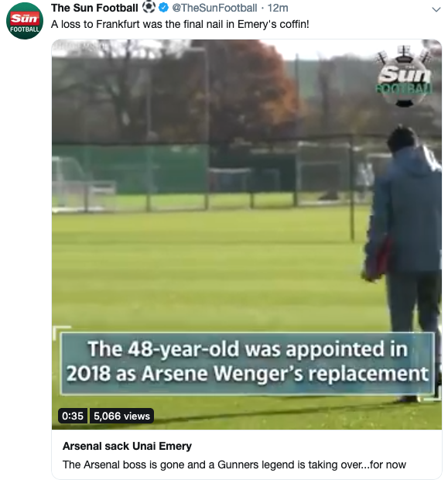This screenshot has width=448, height=480.
Task: Open the @TheSunFootball handle link
Action: pos(214,8)
